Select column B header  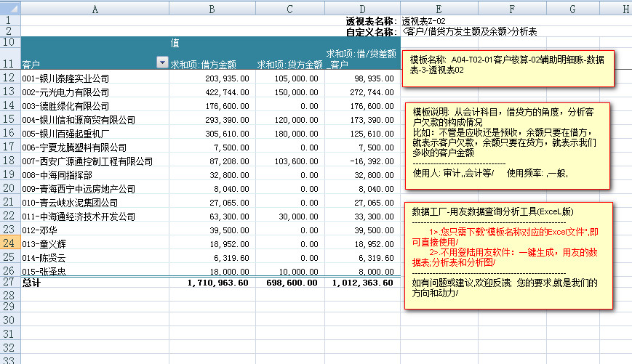212,9
